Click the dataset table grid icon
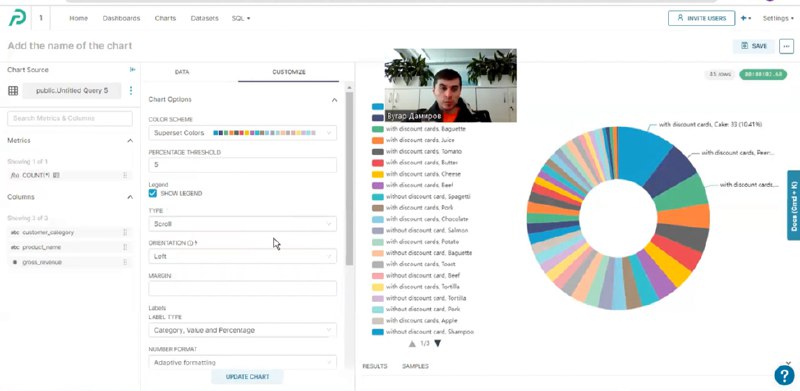The height and width of the screenshot is (391, 800). click(x=13, y=91)
